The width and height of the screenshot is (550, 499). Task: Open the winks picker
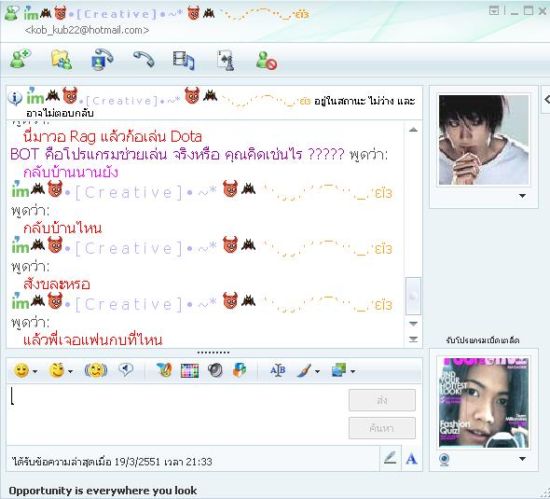pyautogui.click(x=56, y=370)
